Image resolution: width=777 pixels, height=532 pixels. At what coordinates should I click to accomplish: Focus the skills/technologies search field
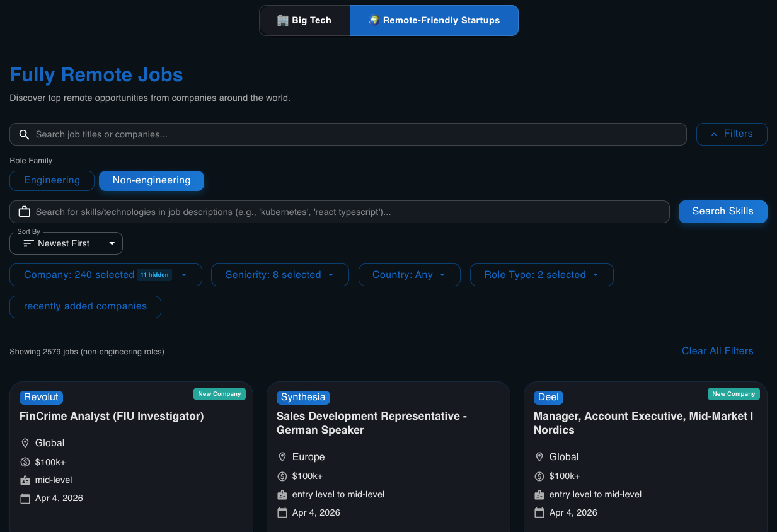[340, 212]
